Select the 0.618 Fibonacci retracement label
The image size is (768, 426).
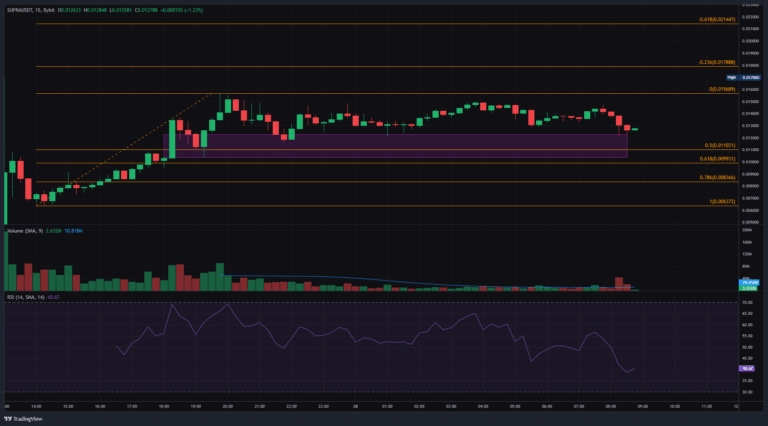click(717, 158)
